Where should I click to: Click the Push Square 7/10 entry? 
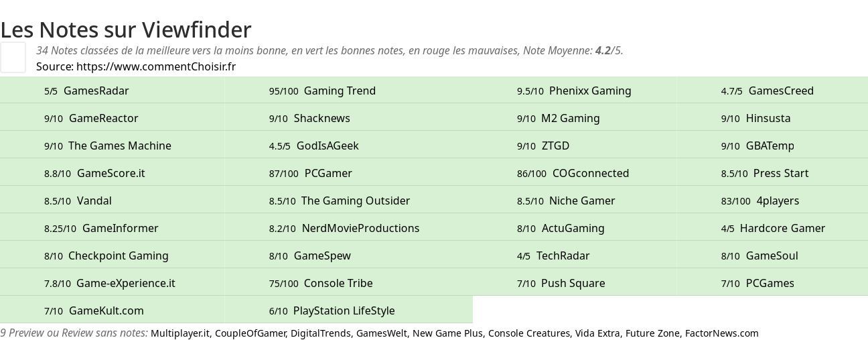click(x=575, y=283)
